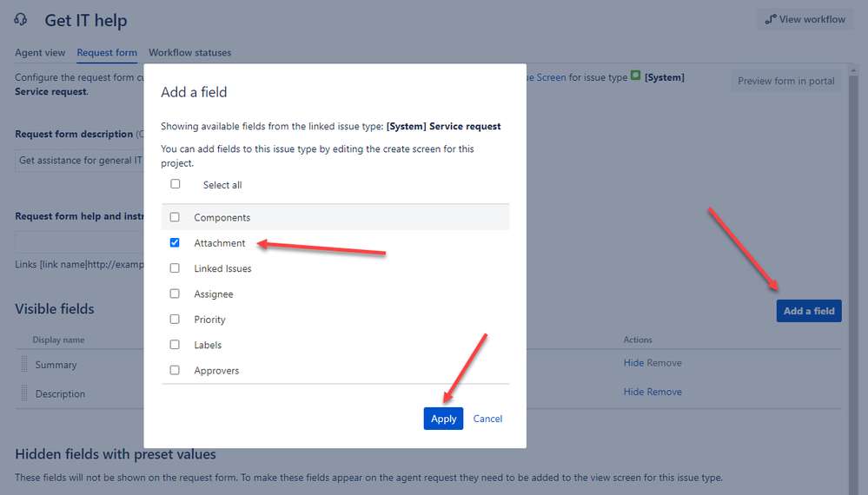Click Apply in the Add a field dialog
The image size is (868, 495).
[x=443, y=419]
